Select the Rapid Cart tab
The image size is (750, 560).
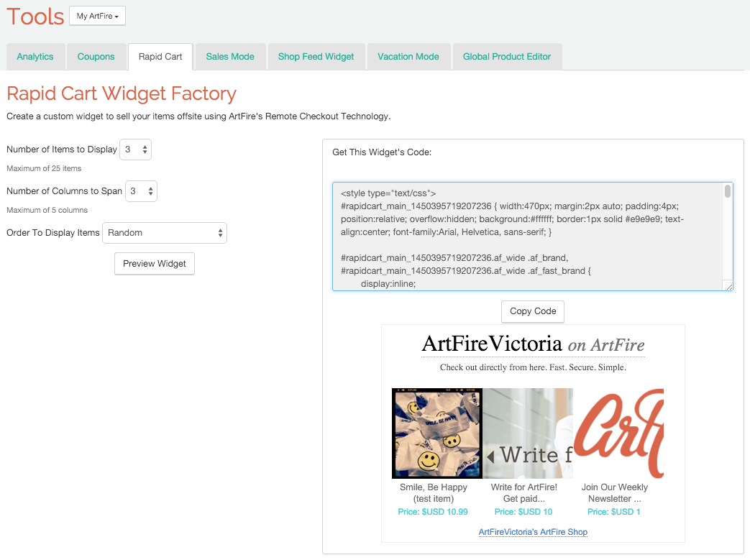pos(160,56)
